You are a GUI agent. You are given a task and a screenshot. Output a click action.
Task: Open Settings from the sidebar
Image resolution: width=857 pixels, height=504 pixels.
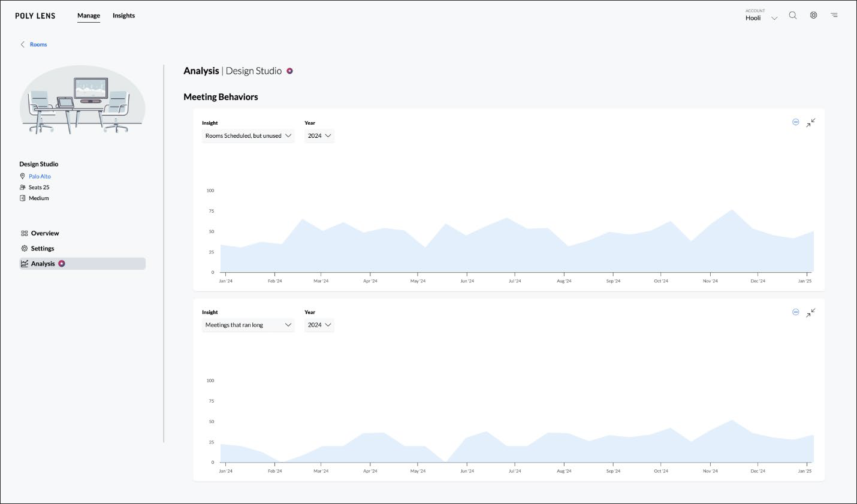click(42, 248)
